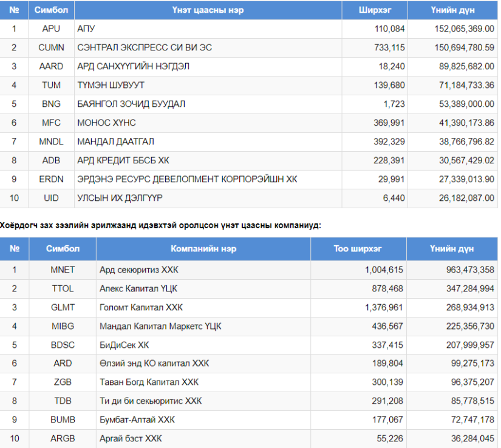
Task: Click the 152,065,369.00 amount cell
Action: pyautogui.click(x=453, y=29)
